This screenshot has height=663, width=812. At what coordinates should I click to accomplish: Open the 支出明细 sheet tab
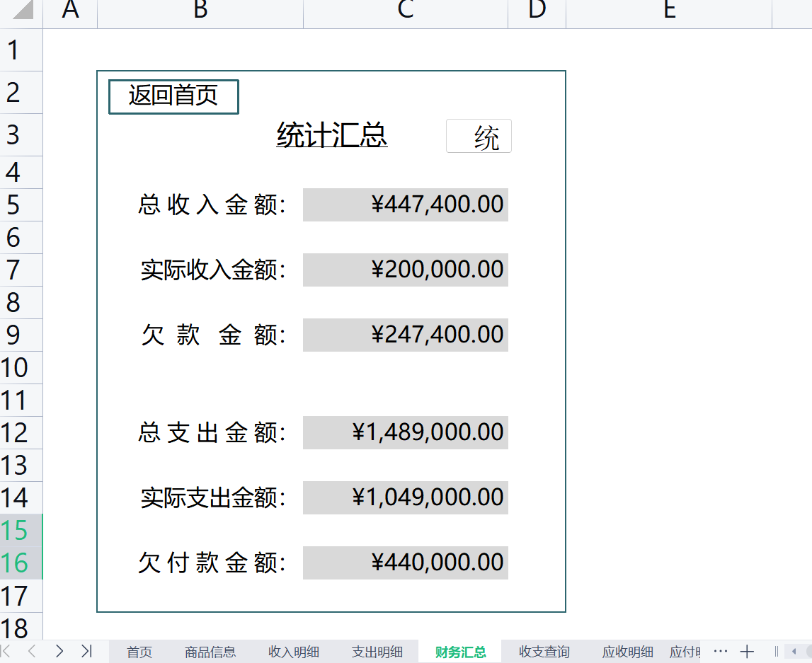pyautogui.click(x=377, y=652)
